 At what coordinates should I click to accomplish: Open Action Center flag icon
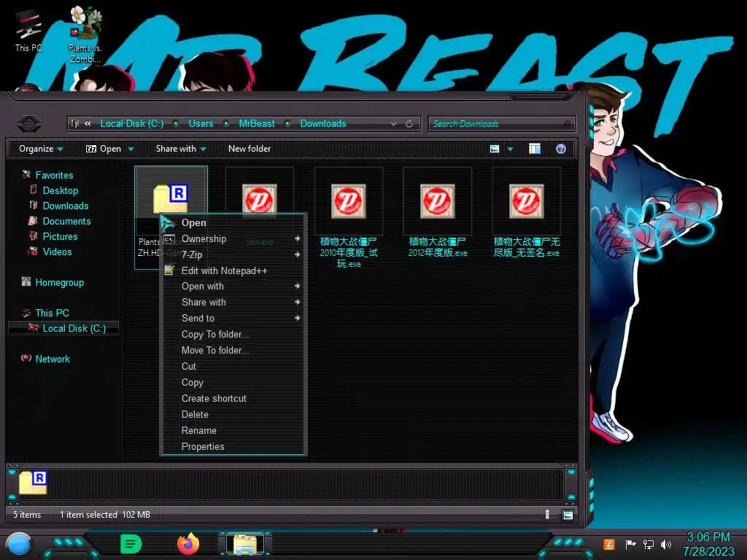pos(630,544)
